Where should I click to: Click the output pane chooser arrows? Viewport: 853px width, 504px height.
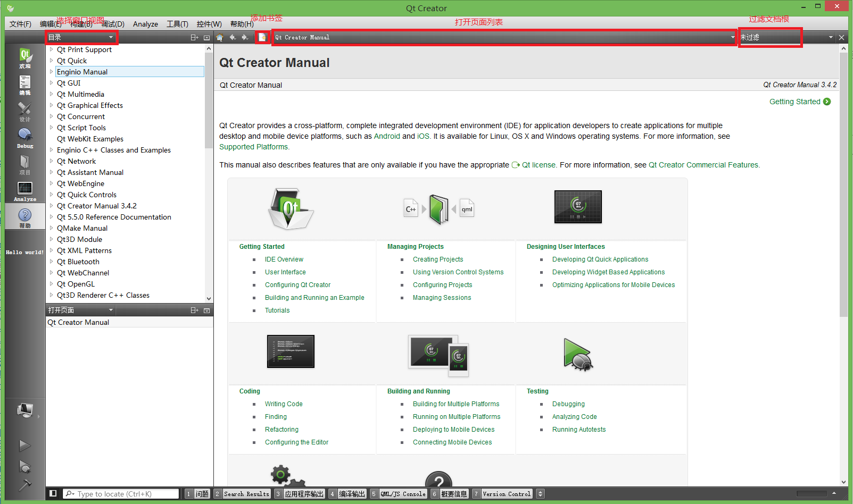click(540, 494)
